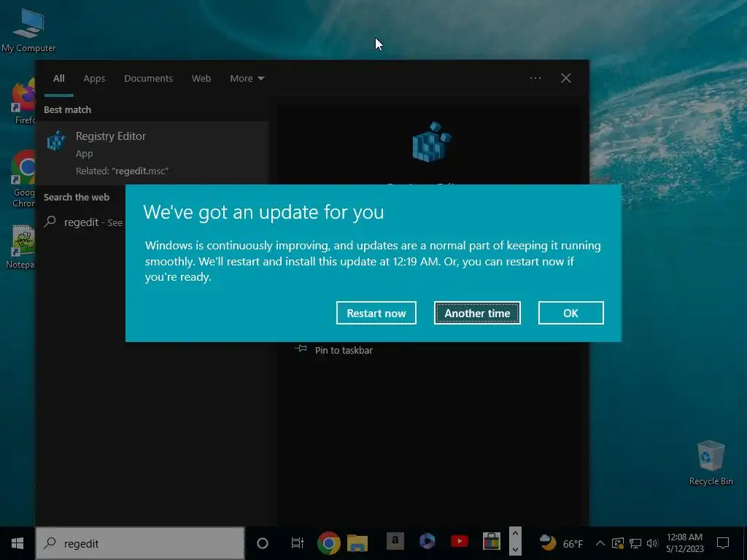Screen dimensions: 747x560
Task: Choose Another time in update dialog
Action: tap(477, 313)
